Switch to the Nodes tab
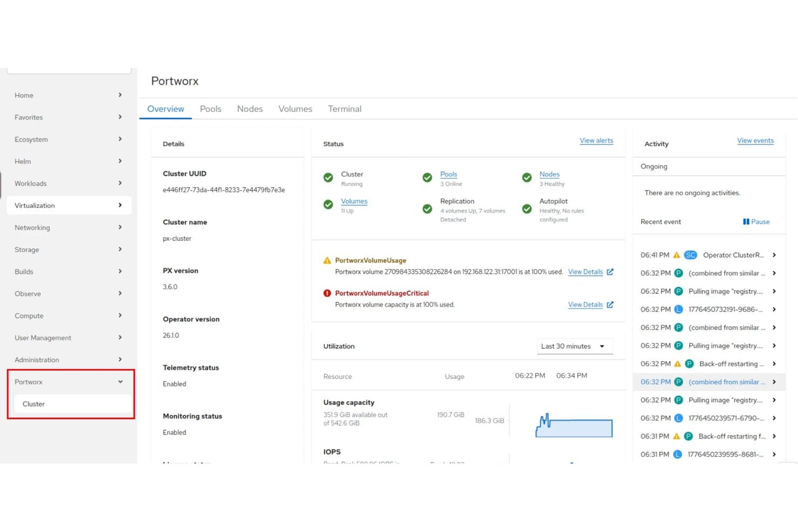 coord(250,109)
